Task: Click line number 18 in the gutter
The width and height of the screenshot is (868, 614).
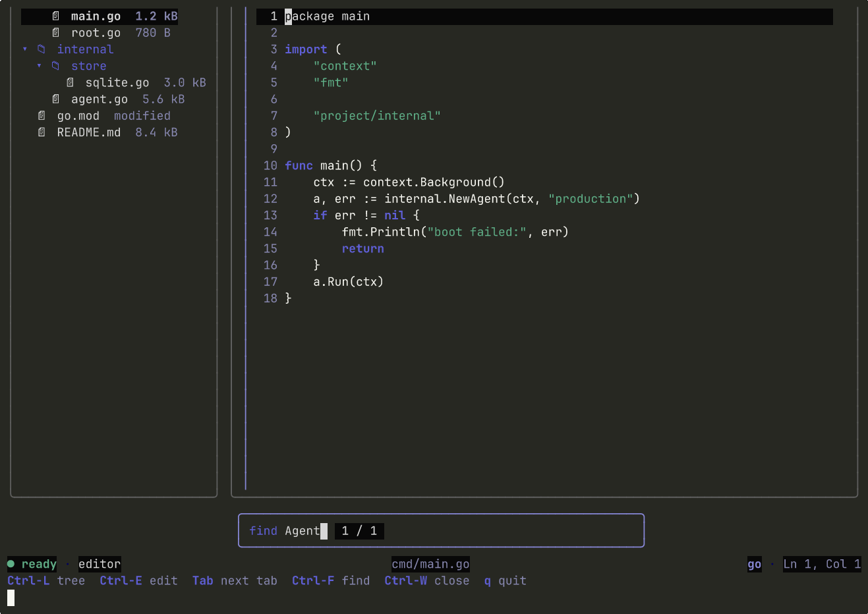Action: coord(270,298)
